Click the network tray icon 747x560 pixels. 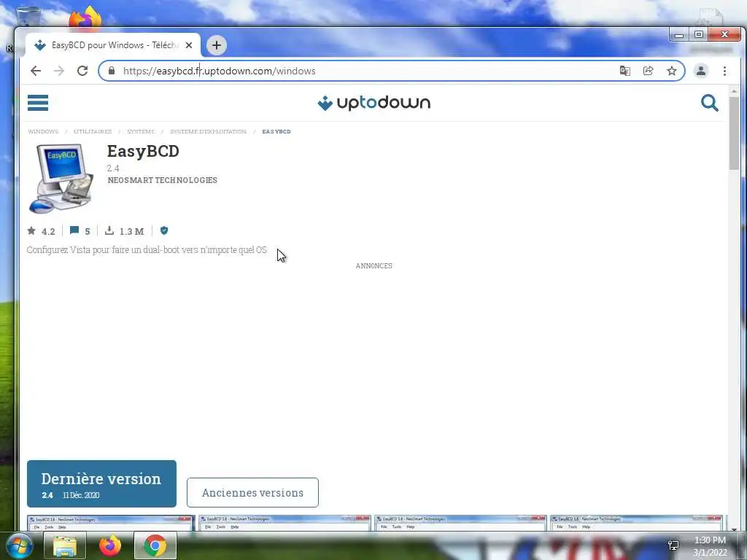(673, 545)
